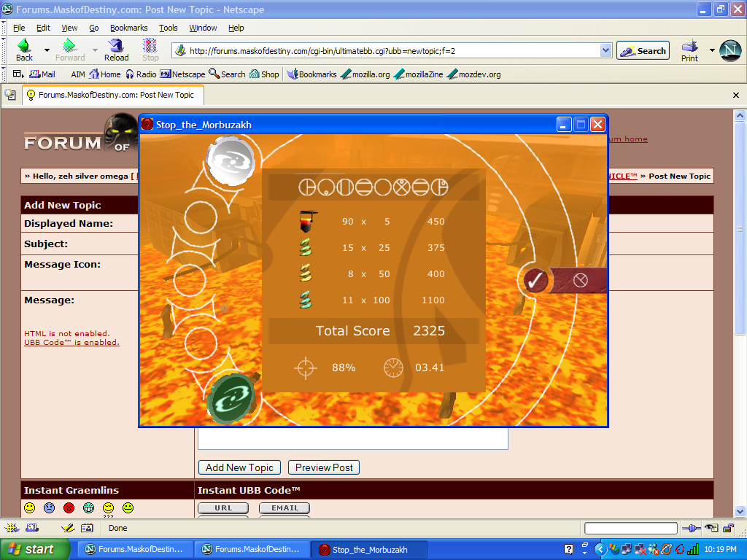Click the toolbar Search button
This screenshot has width=747, height=560.
tap(643, 50)
